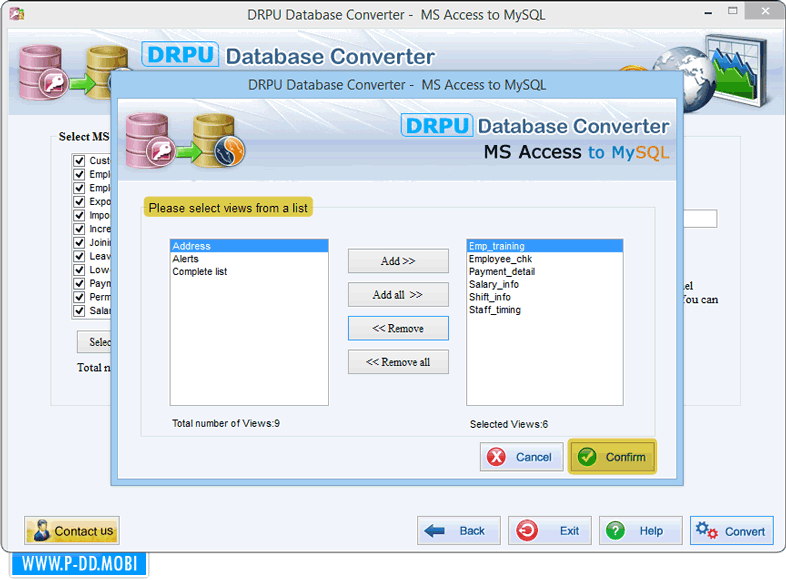Click the gears icon on Convert button

(707, 530)
